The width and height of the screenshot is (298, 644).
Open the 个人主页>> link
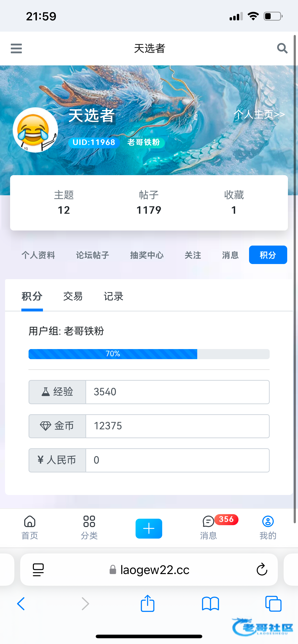(x=259, y=114)
